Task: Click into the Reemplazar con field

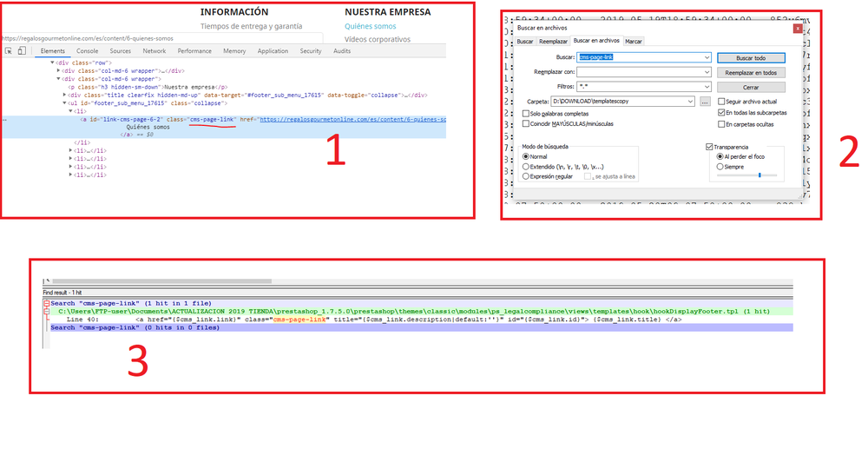Action: pos(640,72)
